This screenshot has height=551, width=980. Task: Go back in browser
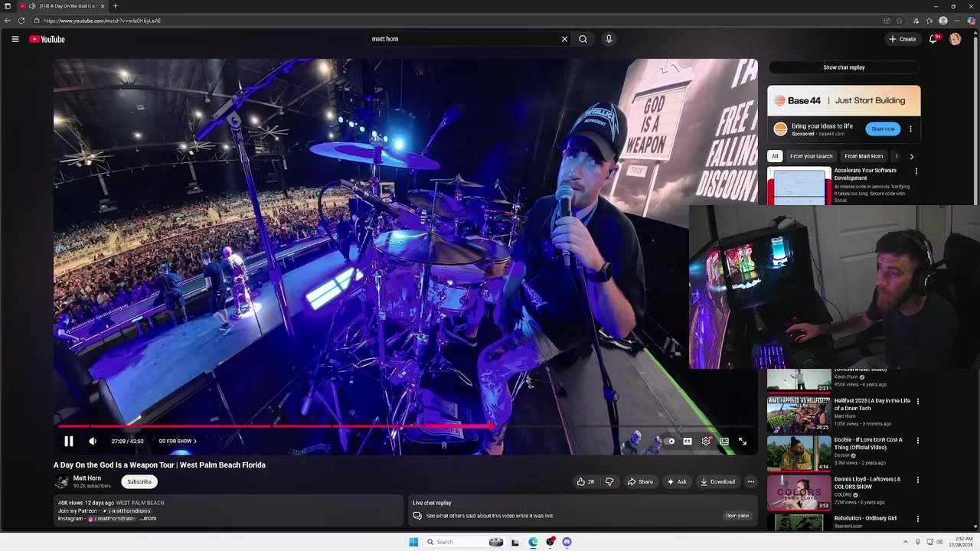tap(8, 21)
